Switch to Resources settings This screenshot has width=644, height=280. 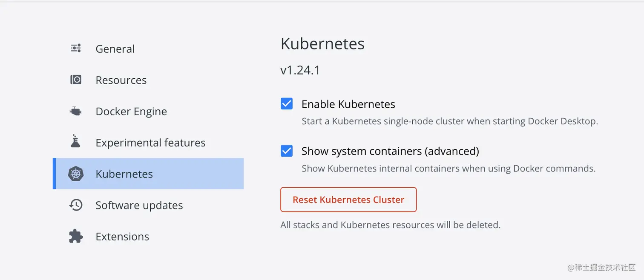[x=121, y=80]
